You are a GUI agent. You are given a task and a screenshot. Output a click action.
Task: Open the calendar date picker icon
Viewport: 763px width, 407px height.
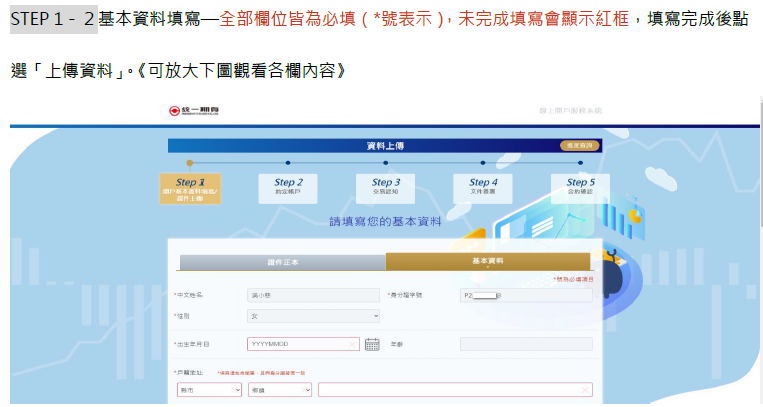pos(372,344)
